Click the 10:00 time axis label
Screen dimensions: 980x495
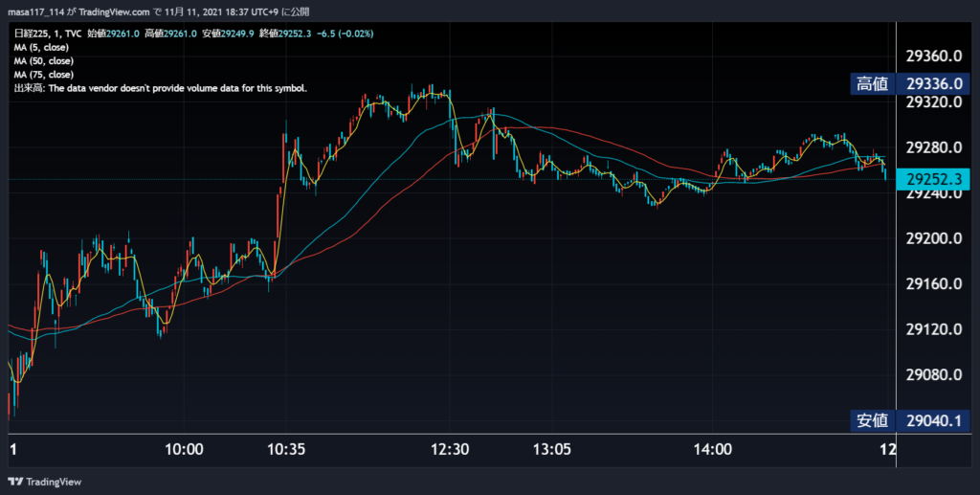tap(185, 449)
